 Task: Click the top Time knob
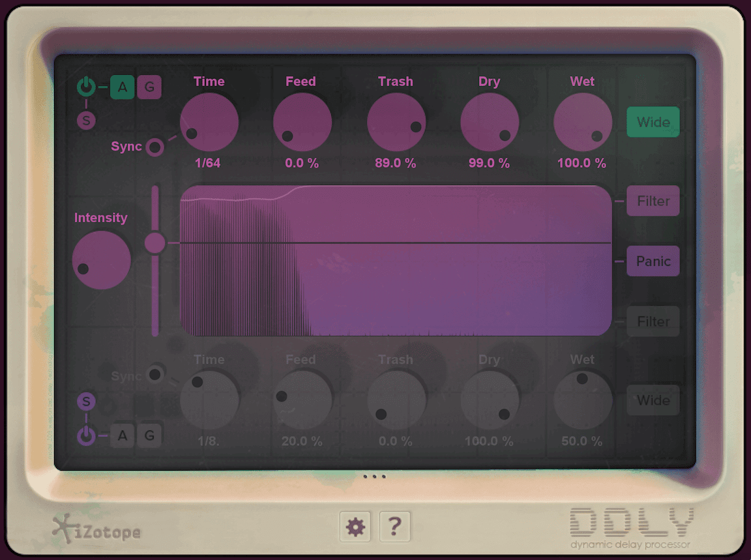click(209, 122)
